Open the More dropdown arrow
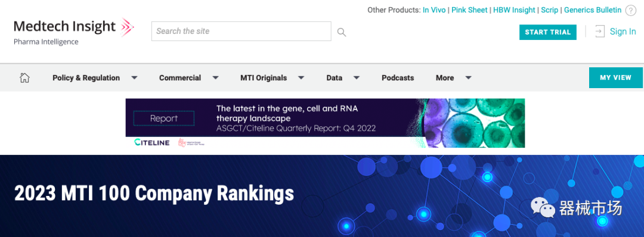Viewport: 644px width, 237px height. point(468,77)
